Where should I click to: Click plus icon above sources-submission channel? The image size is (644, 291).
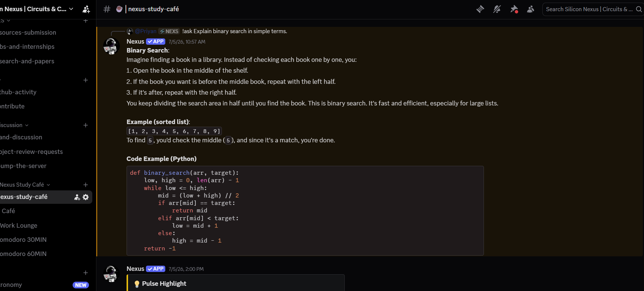click(x=86, y=21)
